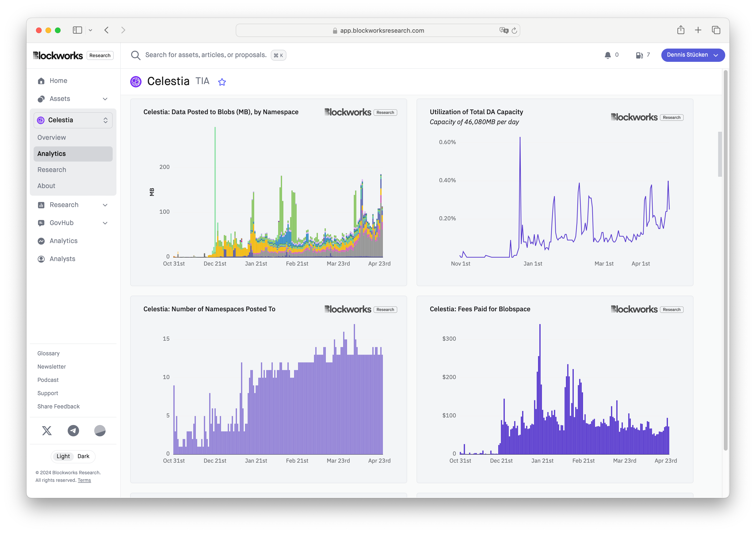Screen dimensions: 756x533
Task: Open the Analysts menu item
Action: tap(62, 259)
